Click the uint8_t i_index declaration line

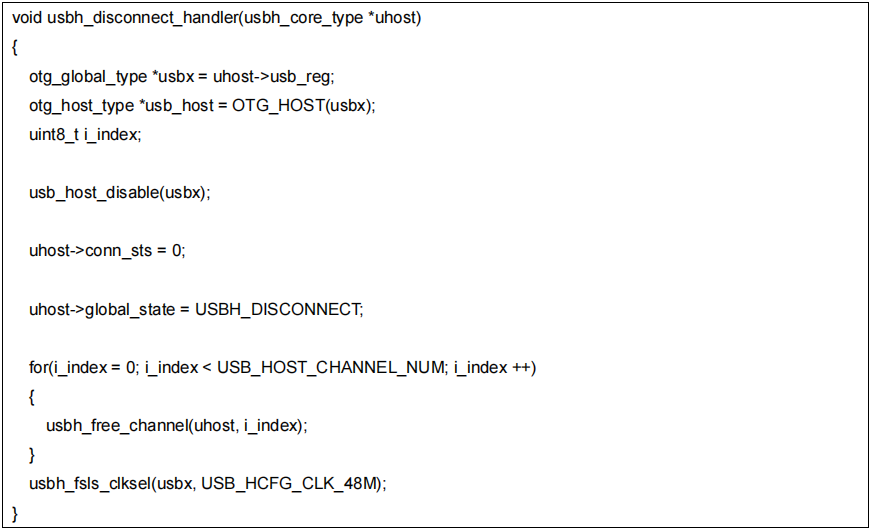[85, 134]
